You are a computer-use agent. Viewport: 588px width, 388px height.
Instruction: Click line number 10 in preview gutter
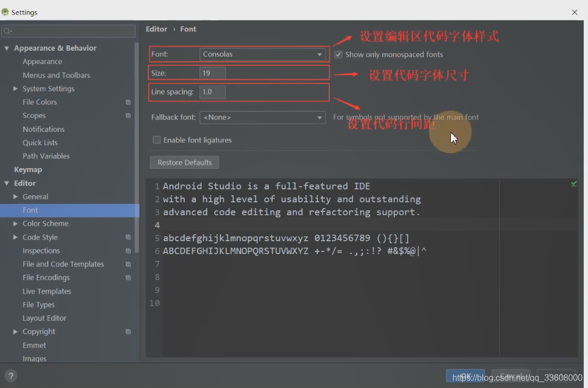click(155, 303)
